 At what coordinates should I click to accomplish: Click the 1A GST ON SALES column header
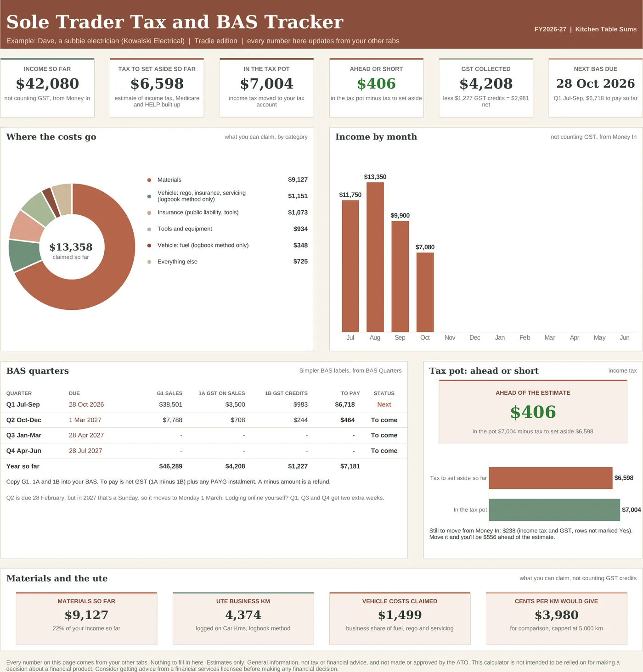[221, 393]
